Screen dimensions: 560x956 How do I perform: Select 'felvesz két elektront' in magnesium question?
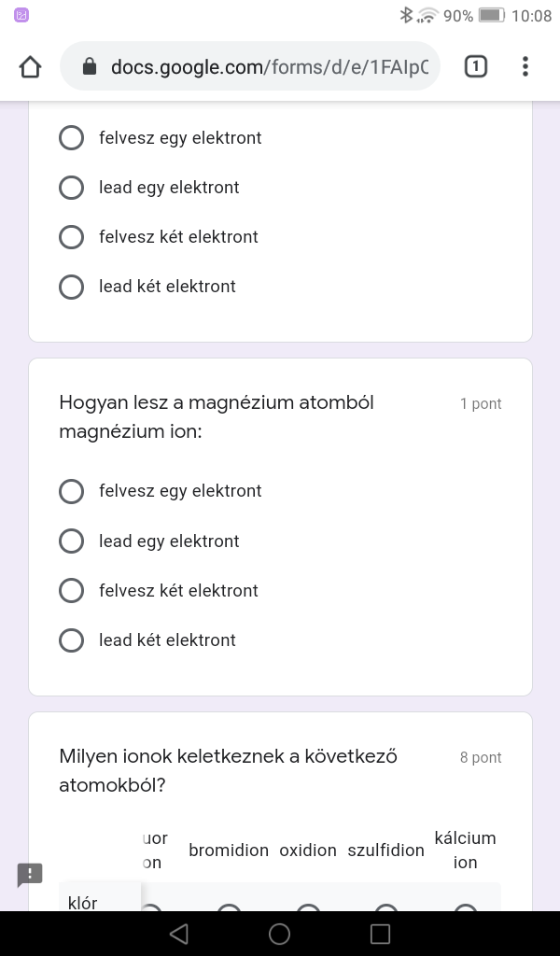tap(72, 591)
